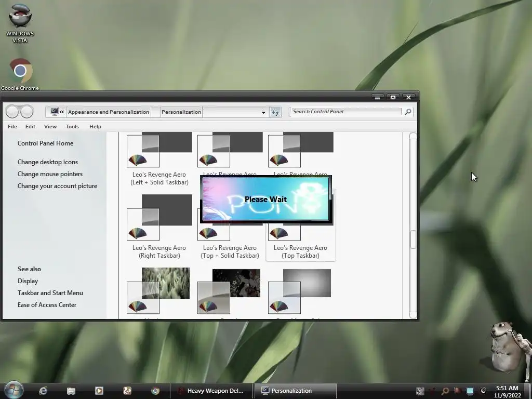Click the Control Panel icon in address bar
This screenshot has width=532, height=399.
coord(54,112)
